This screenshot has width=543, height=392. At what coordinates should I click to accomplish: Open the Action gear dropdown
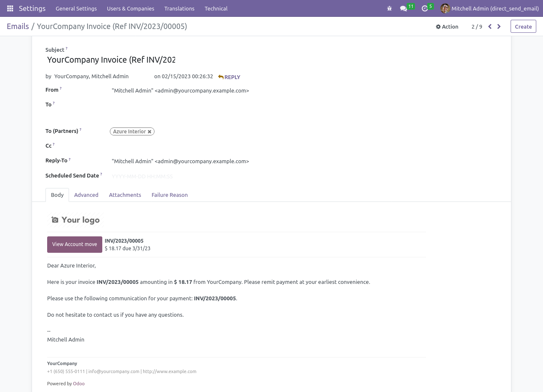[x=447, y=26]
